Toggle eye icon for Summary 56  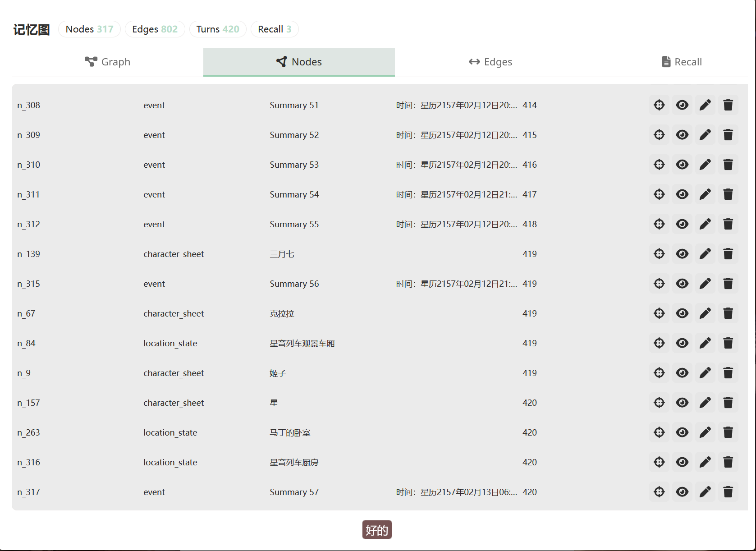point(682,284)
